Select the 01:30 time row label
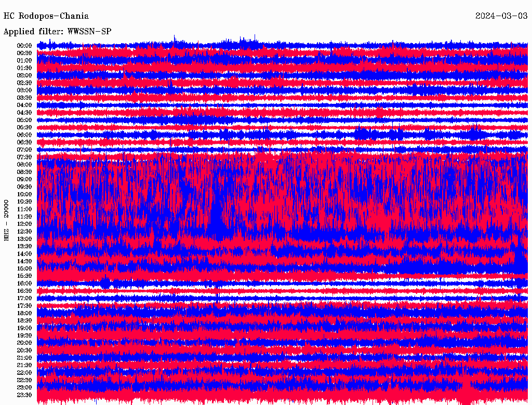The width and height of the screenshot is (532, 405). (24, 68)
